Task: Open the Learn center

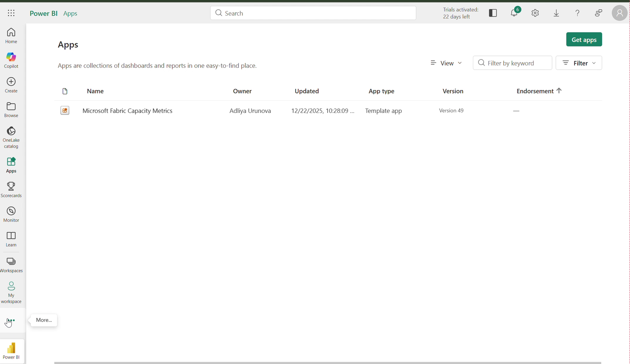Action: coord(11,239)
